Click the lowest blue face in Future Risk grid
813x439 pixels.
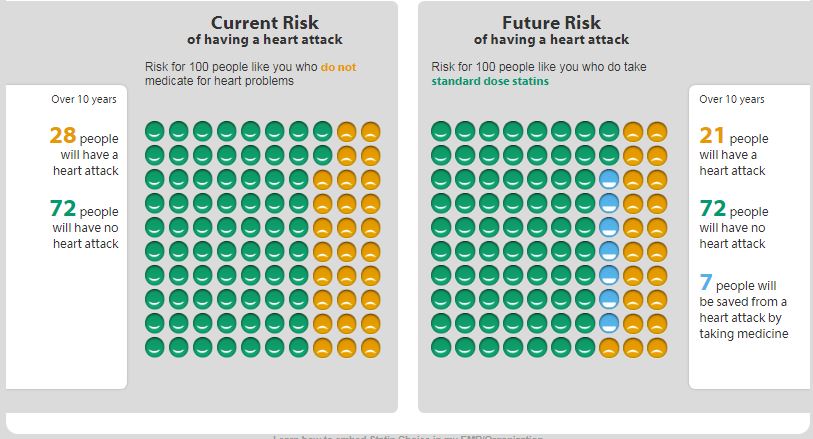608,323
